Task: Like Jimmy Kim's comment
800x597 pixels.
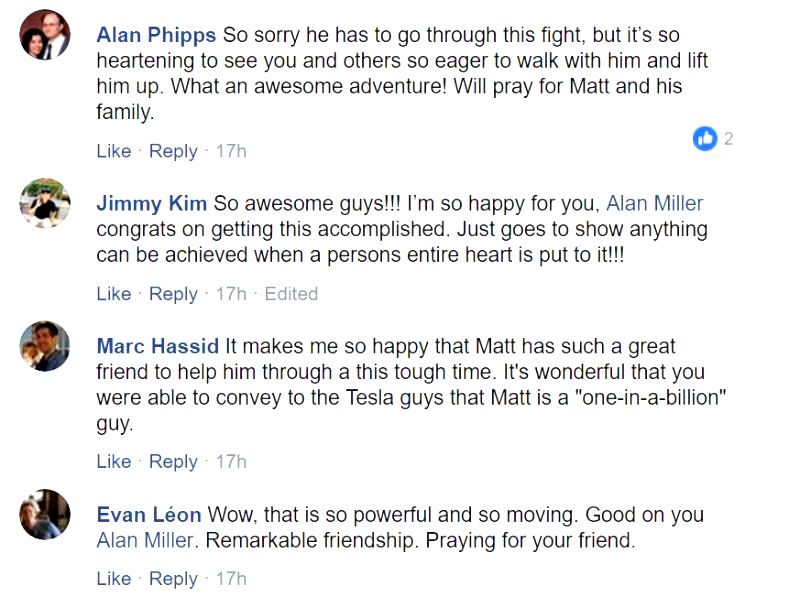Action: tap(113, 294)
